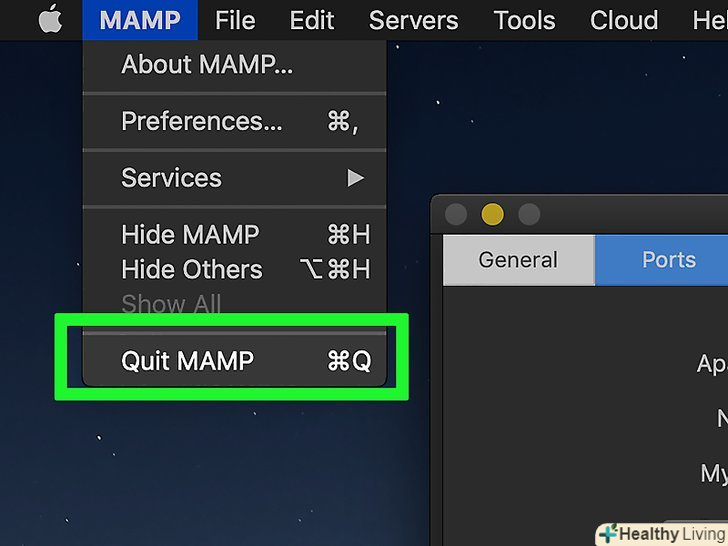Viewport: 728px width, 546px height.
Task: Open Preferences… from the MAMP menu
Action: 202,122
